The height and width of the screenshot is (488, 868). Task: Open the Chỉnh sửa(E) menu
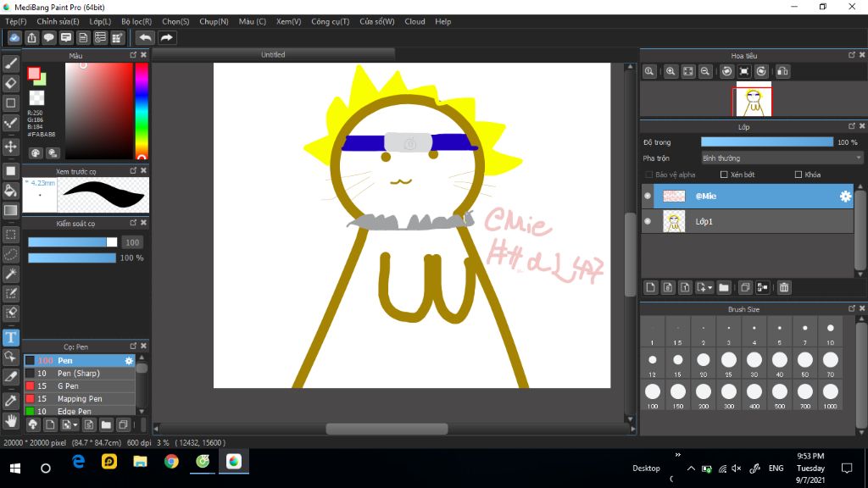coord(58,21)
